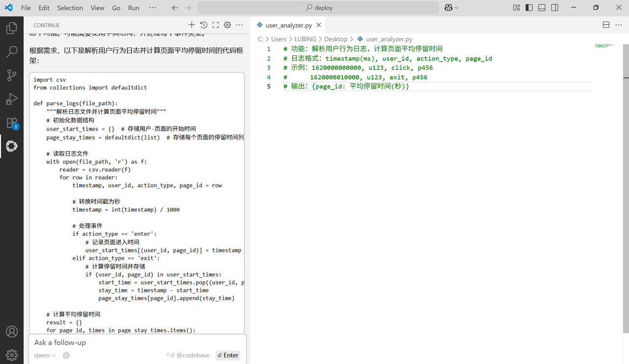Image resolution: width=629 pixels, height=364 pixels.
Task: Click the deploy command center search box
Action: click(318, 8)
